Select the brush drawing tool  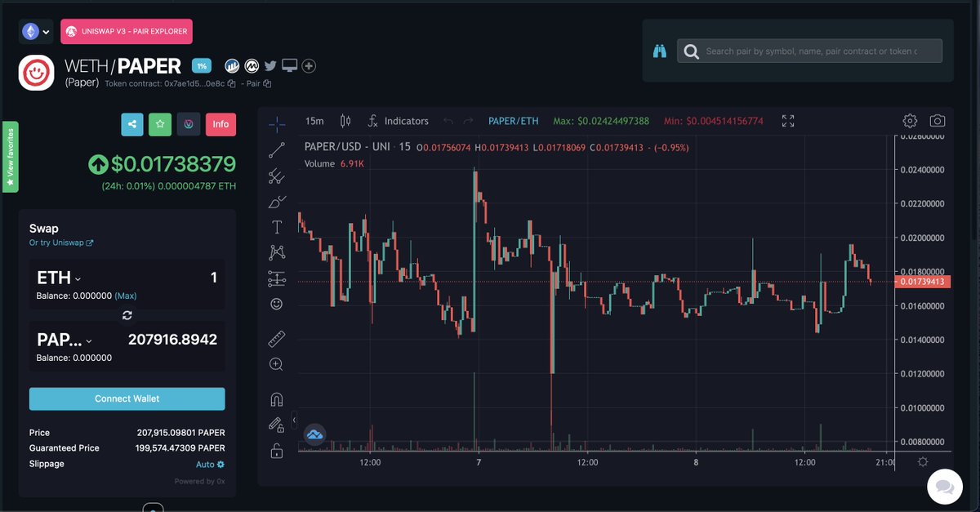point(277,201)
